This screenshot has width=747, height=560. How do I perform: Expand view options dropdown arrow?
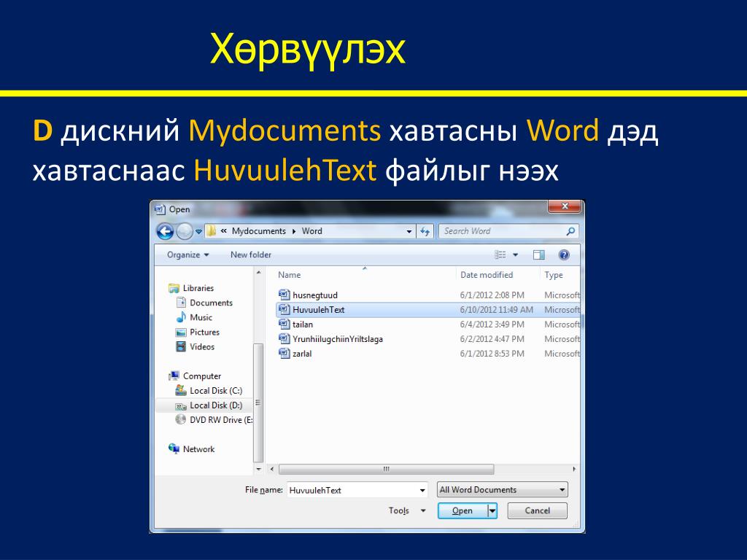[515, 255]
